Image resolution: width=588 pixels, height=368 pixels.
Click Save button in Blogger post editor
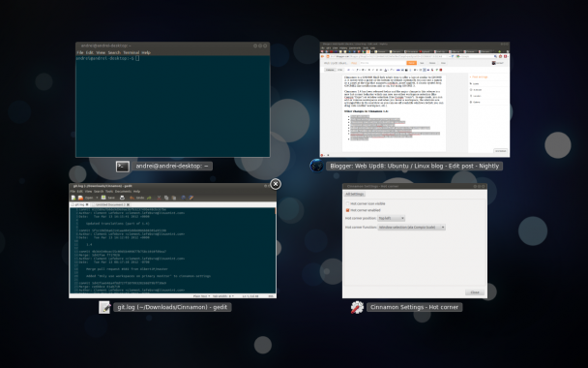(422, 63)
